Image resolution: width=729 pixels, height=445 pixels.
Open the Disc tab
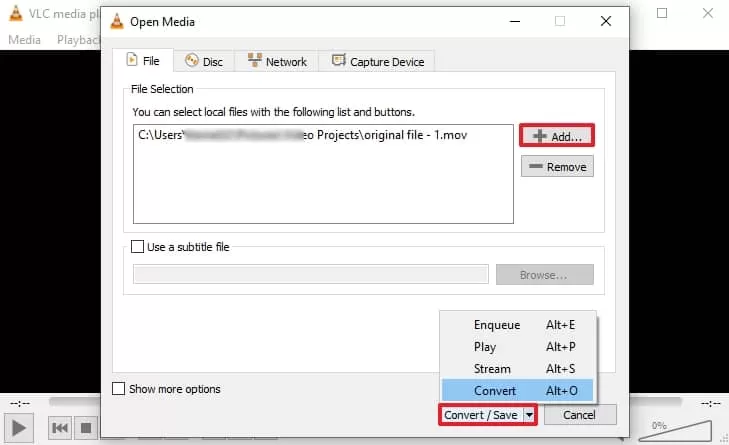(204, 61)
